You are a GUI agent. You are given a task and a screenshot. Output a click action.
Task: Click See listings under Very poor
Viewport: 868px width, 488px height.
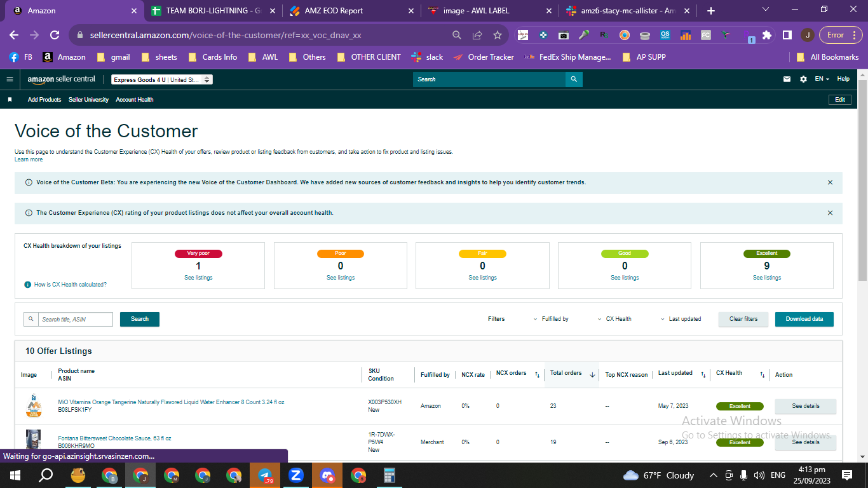pos(198,278)
